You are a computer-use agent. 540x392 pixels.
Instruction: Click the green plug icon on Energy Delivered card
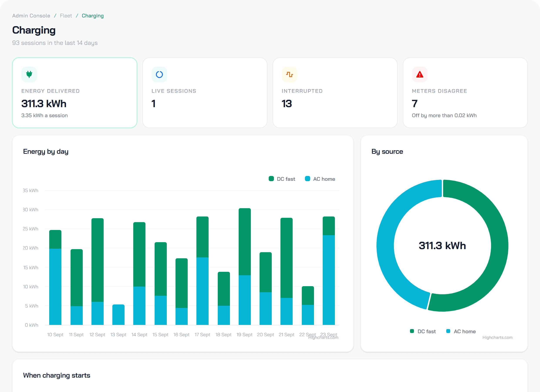(29, 74)
